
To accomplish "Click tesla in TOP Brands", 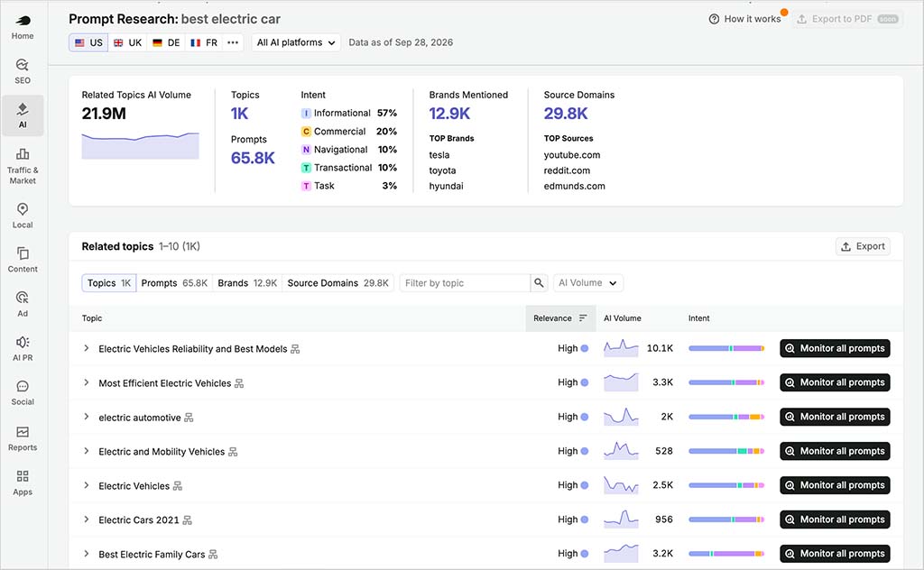I will point(439,155).
